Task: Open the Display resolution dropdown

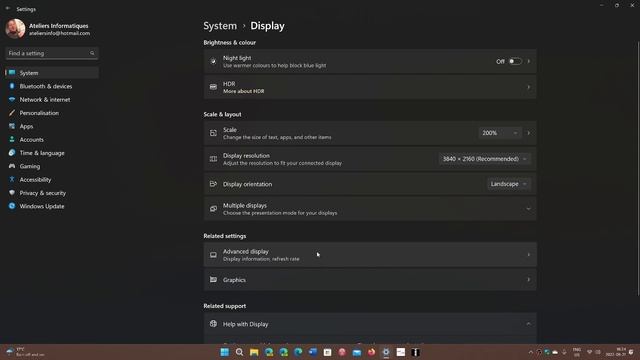Action: 484,159
